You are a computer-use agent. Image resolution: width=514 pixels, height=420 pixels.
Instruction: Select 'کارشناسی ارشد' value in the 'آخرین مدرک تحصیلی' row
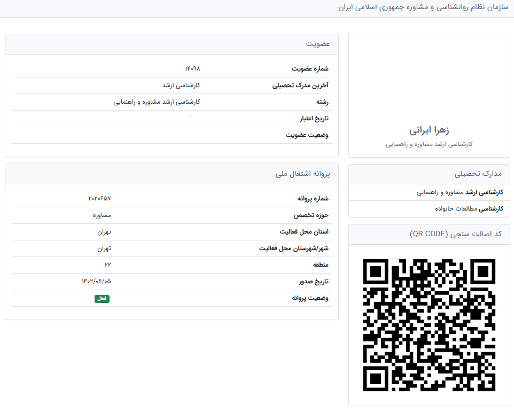point(181,85)
